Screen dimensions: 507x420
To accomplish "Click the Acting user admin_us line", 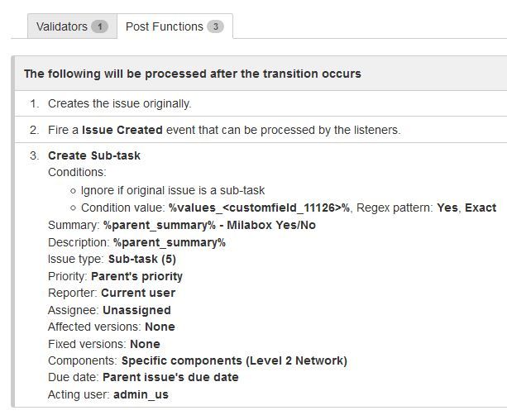I will point(140,394).
